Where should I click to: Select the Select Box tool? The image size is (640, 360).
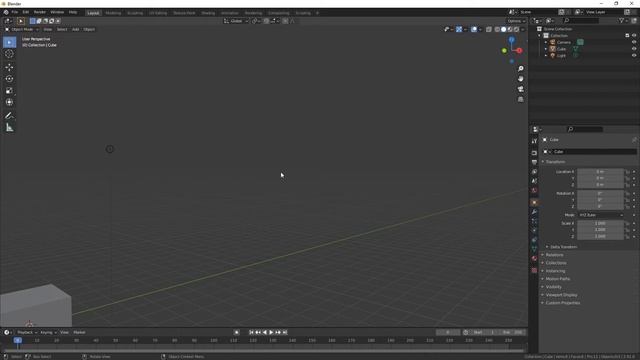tap(9, 42)
